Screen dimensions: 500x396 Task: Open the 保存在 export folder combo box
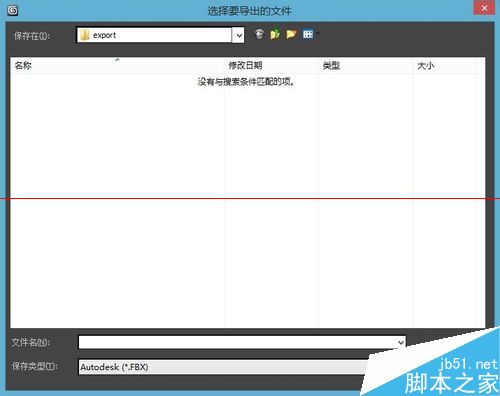[x=160, y=35]
